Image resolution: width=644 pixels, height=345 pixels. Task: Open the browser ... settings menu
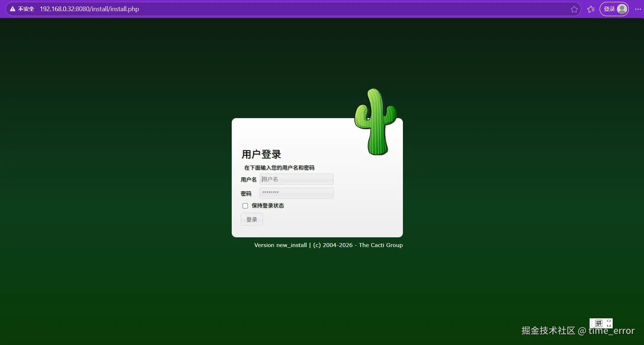pyautogui.click(x=638, y=9)
